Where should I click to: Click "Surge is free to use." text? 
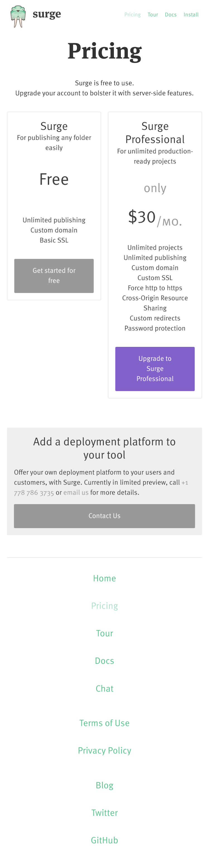(104, 83)
